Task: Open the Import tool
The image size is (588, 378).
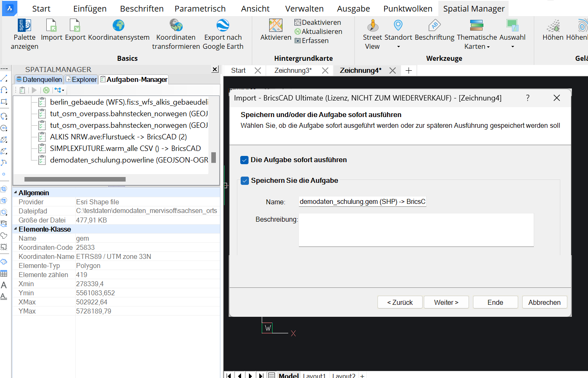Action: pyautogui.click(x=51, y=31)
